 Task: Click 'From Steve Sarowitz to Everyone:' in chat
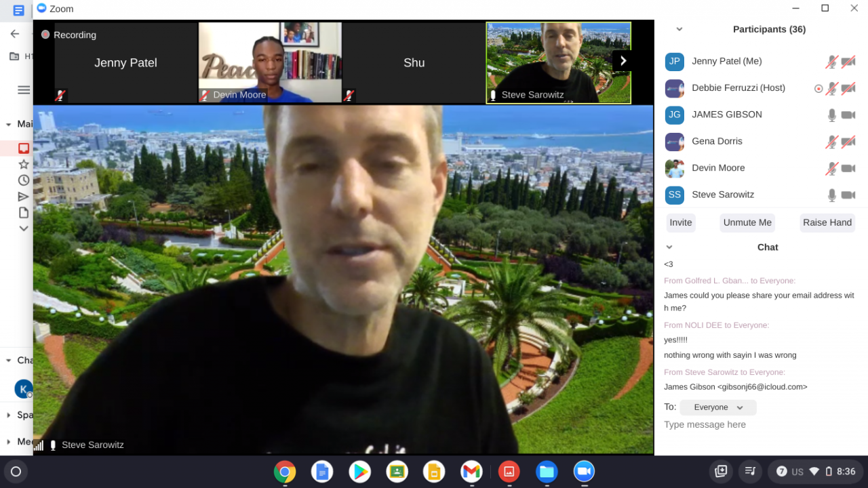(x=724, y=372)
